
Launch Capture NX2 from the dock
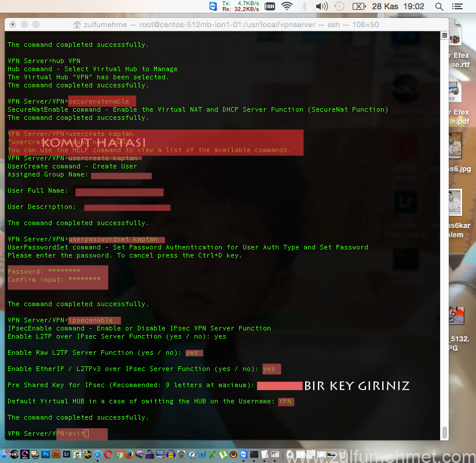click(14, 454)
